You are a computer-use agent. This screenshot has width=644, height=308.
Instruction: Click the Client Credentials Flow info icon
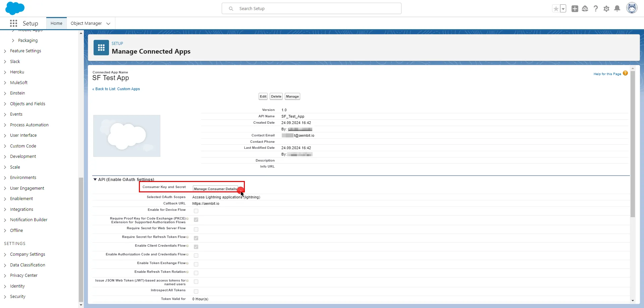[x=187, y=246]
